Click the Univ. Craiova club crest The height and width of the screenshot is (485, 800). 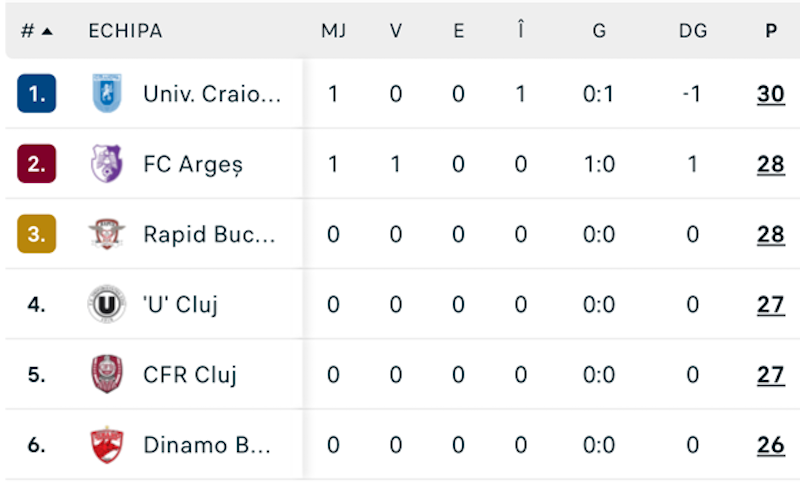coord(106,94)
